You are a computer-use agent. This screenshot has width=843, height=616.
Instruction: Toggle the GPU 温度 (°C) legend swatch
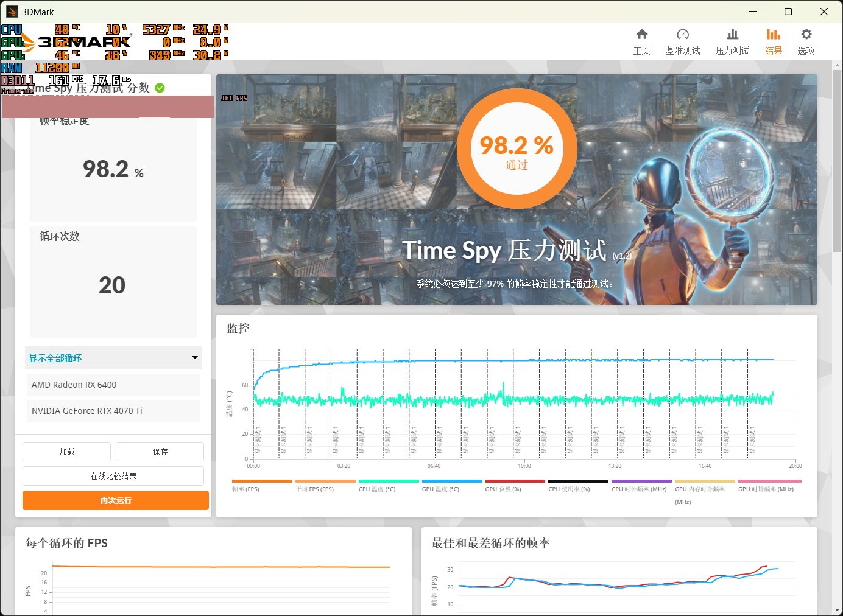[452, 481]
